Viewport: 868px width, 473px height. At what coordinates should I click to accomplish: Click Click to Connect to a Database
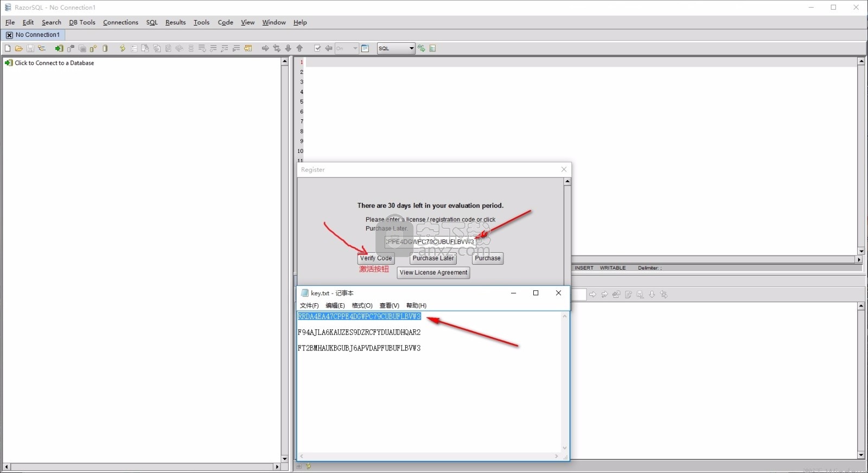click(x=54, y=63)
